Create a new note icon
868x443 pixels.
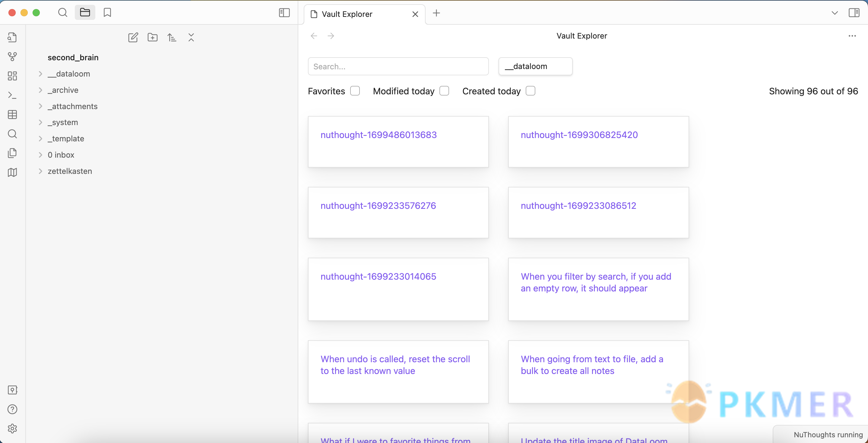133,37
